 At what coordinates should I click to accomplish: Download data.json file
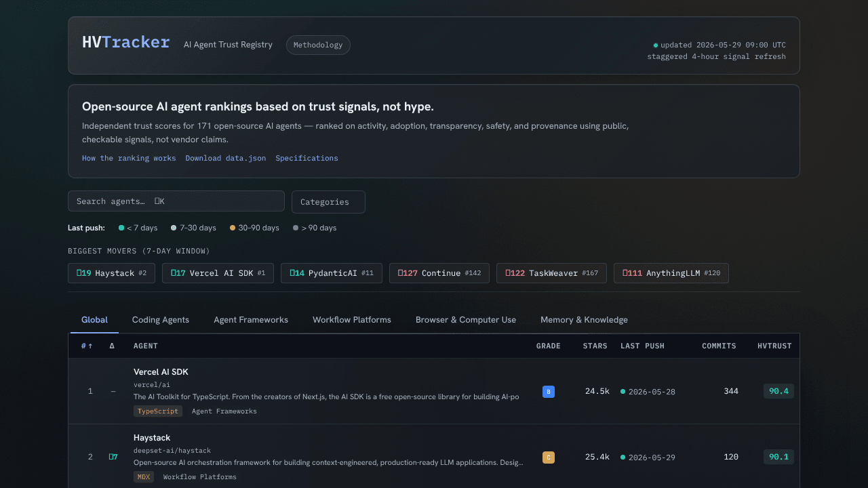coord(226,158)
